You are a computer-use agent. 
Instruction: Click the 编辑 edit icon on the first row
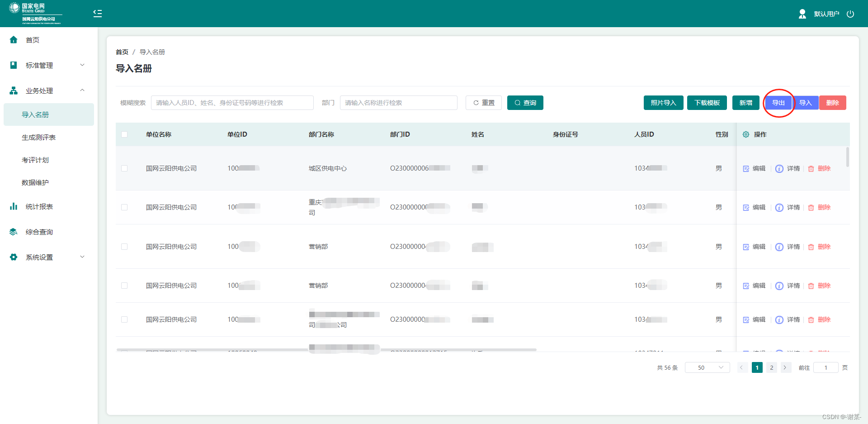coord(746,168)
